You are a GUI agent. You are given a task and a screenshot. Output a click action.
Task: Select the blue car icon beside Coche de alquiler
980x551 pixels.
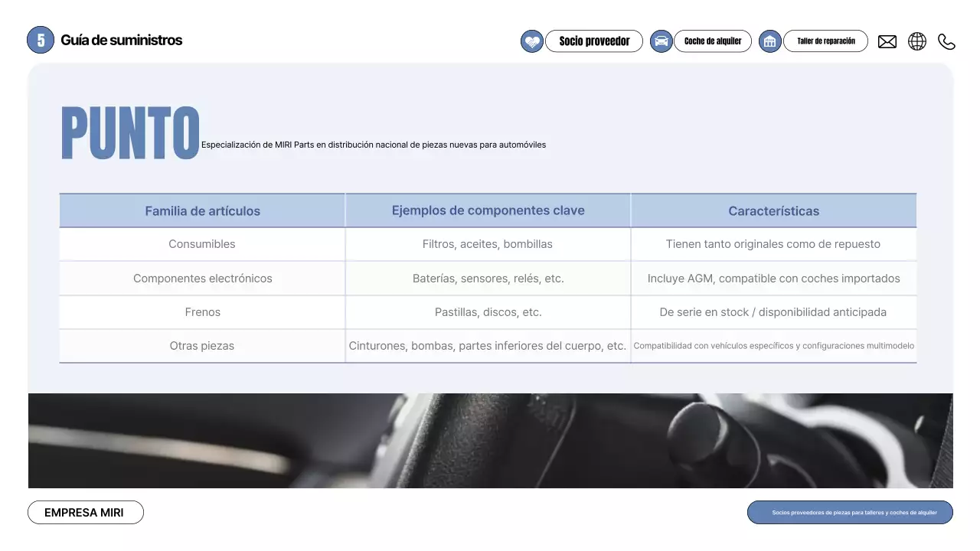click(661, 41)
